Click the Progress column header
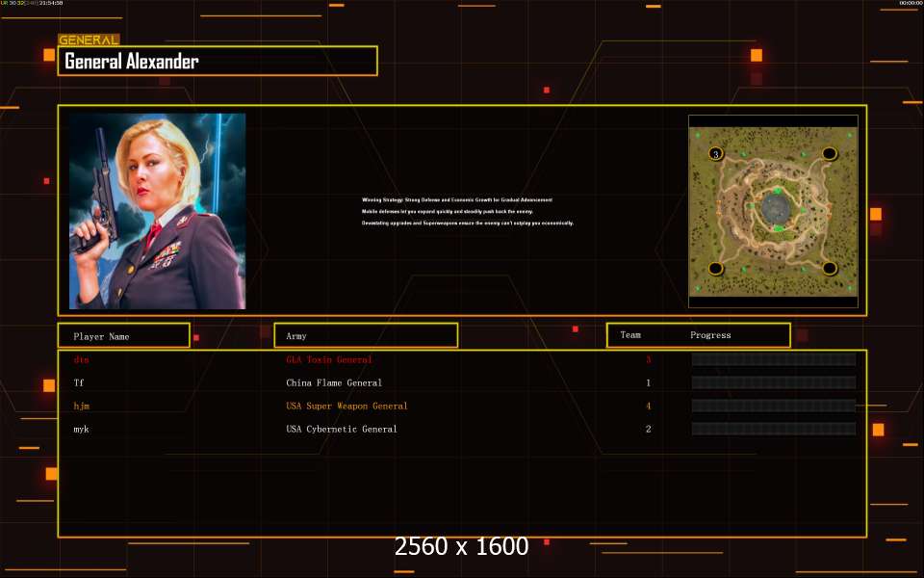924x578 pixels. [710, 335]
